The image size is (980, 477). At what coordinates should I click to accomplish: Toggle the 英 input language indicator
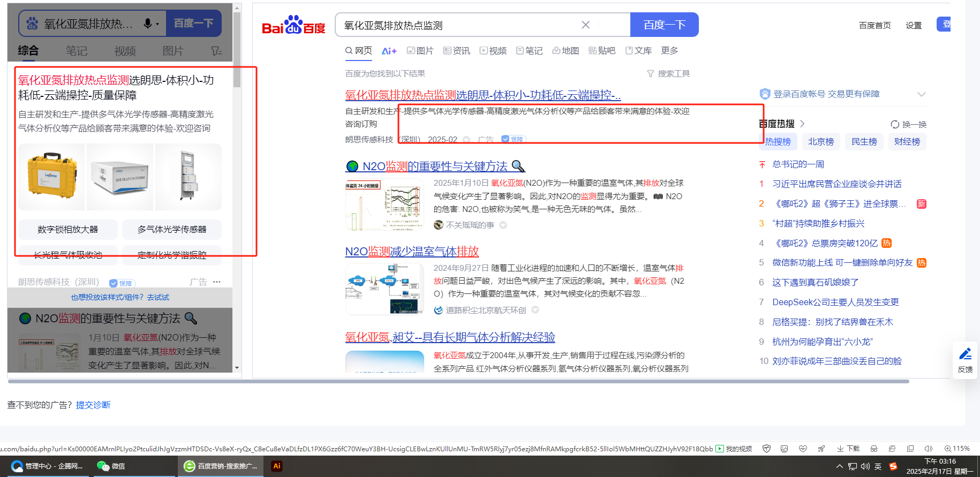tap(878, 466)
